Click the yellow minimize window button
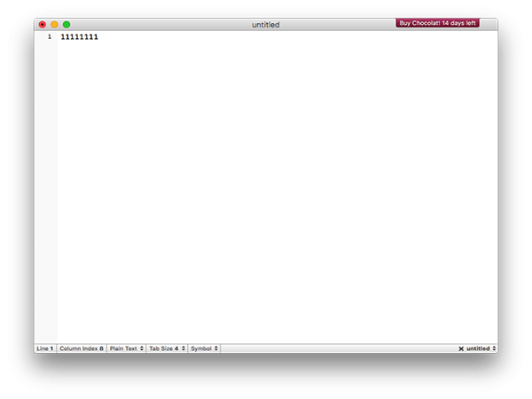Viewport: 532px width, 399px height. click(x=54, y=25)
